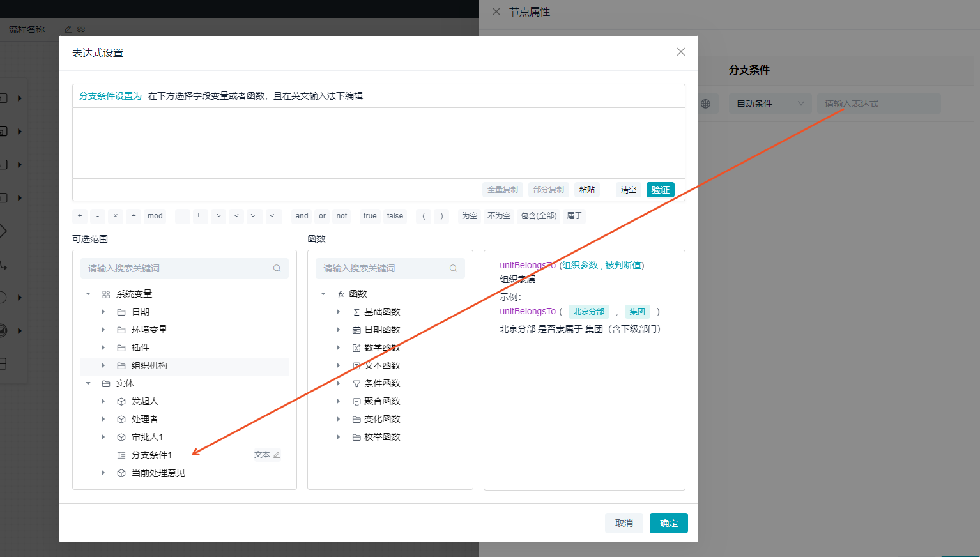Click the filter icon beside 条件函数
This screenshot has width=980, height=557.
coord(356,384)
